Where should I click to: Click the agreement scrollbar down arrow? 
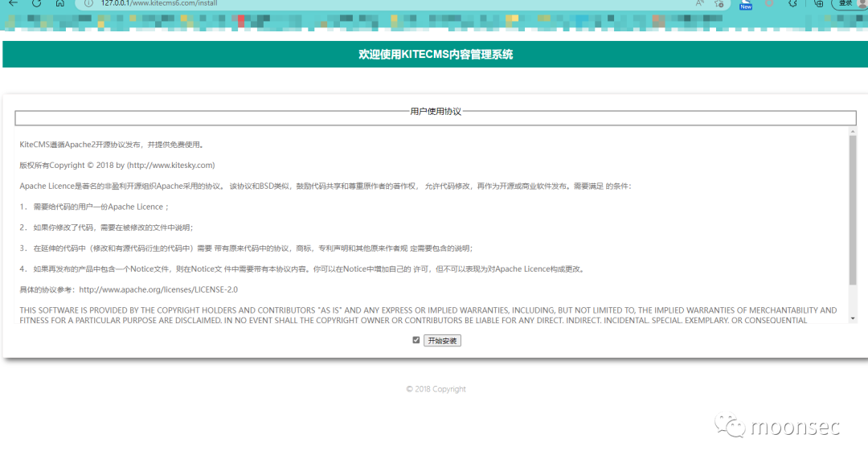tap(853, 318)
